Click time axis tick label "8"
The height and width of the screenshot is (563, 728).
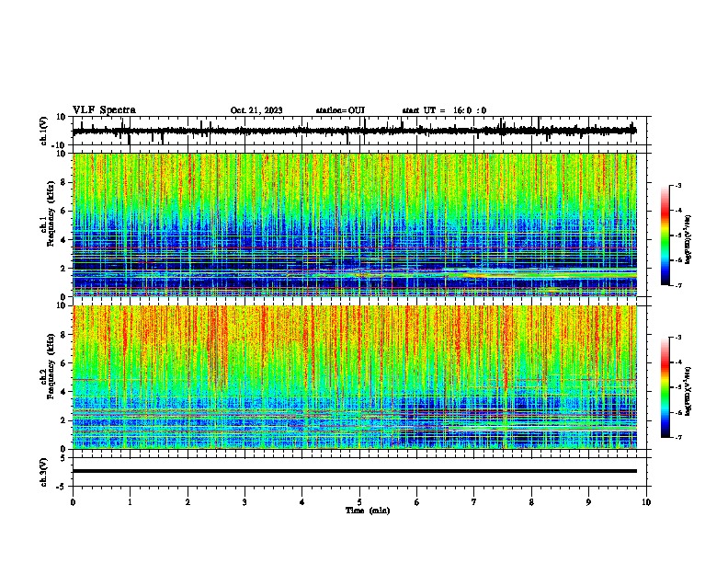point(531,502)
